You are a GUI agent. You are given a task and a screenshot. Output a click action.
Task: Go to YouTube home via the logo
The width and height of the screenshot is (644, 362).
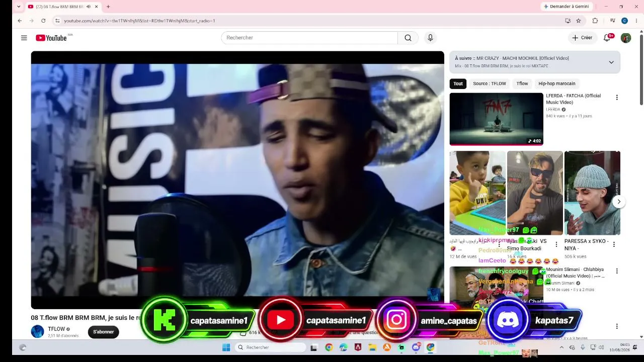pyautogui.click(x=51, y=38)
